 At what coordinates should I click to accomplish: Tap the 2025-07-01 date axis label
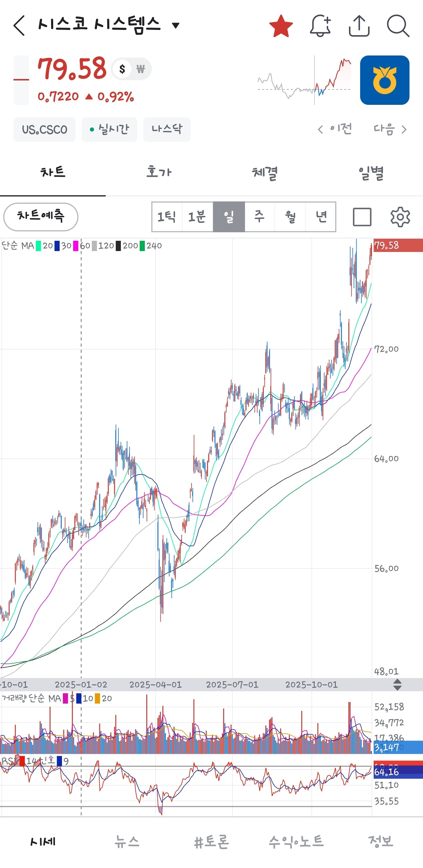[232, 685]
